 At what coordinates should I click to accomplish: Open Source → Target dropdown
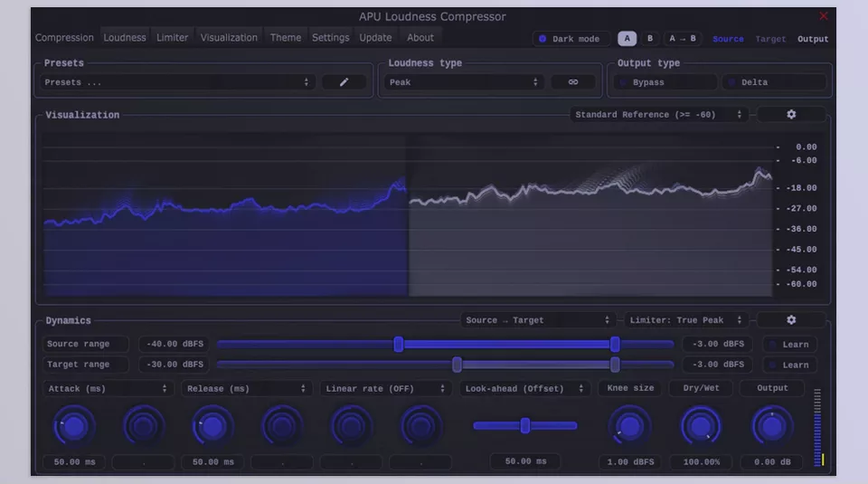click(537, 319)
